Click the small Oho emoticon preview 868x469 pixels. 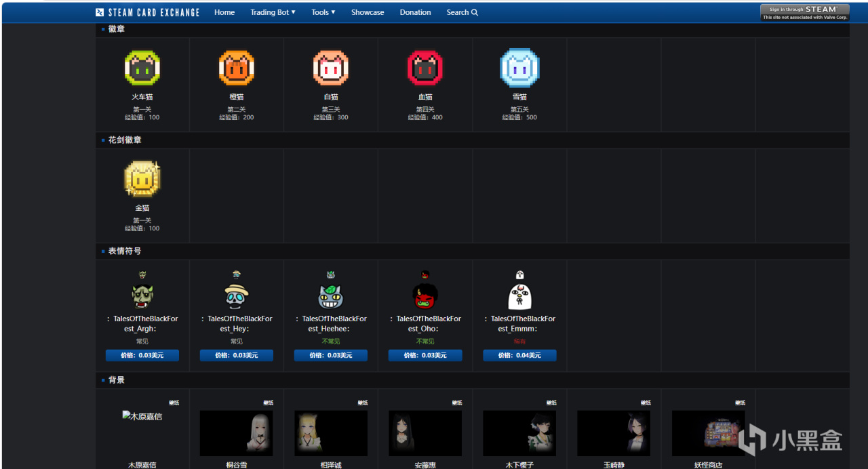coord(425,274)
